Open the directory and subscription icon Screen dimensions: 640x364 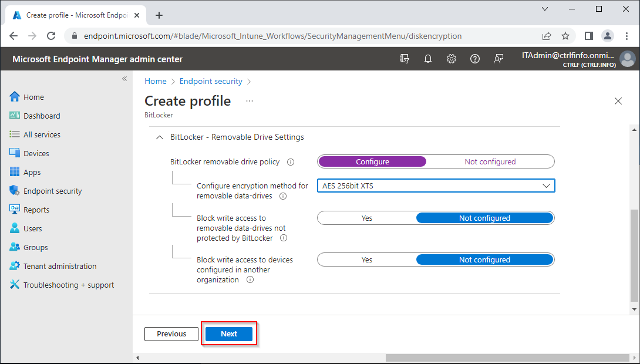(404, 59)
